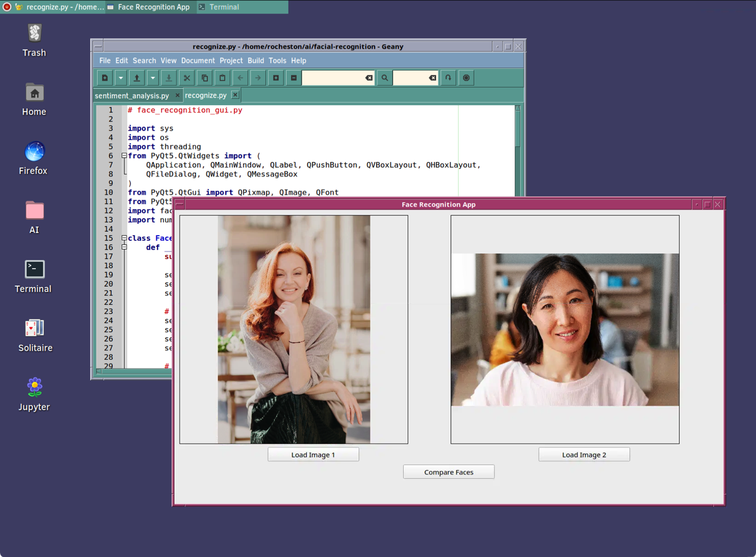The image size is (756, 557).
Task: Click the New file icon in Geany toolbar
Action: click(x=105, y=78)
